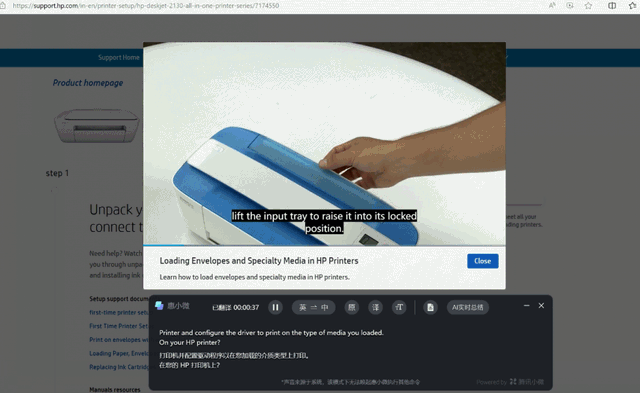Open the English-to-Chinese language selector
This screenshot has height=393, width=640.
[313, 307]
